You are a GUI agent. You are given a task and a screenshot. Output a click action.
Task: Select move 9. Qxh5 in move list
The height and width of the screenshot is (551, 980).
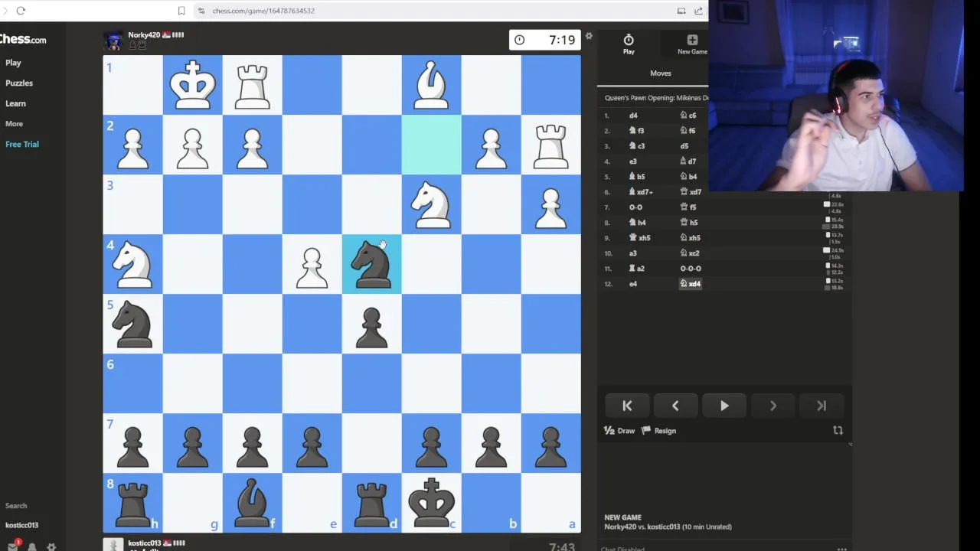639,238
